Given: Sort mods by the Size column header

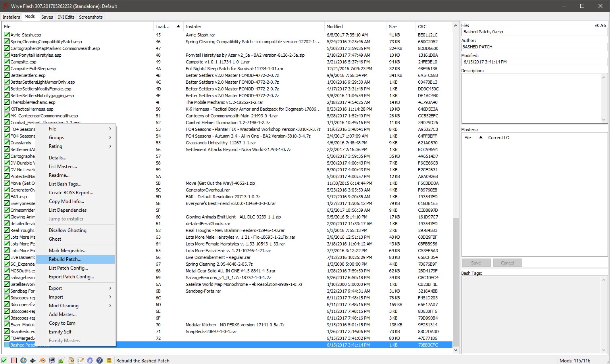Looking at the screenshot, I should 400,27.
